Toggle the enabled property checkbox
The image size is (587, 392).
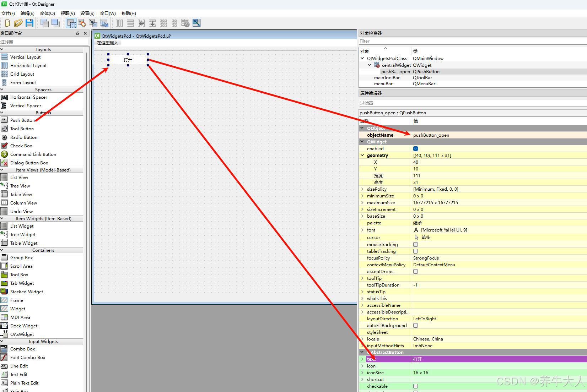[x=415, y=148]
